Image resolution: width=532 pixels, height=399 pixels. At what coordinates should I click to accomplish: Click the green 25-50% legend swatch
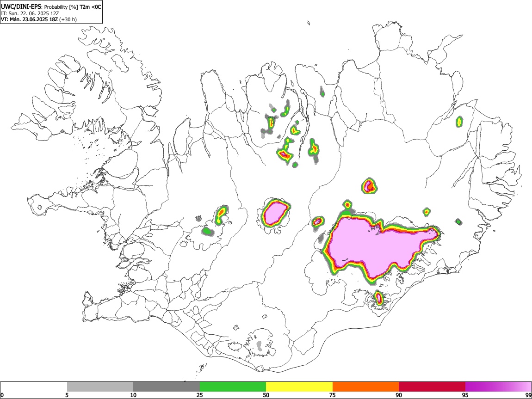point(233,387)
